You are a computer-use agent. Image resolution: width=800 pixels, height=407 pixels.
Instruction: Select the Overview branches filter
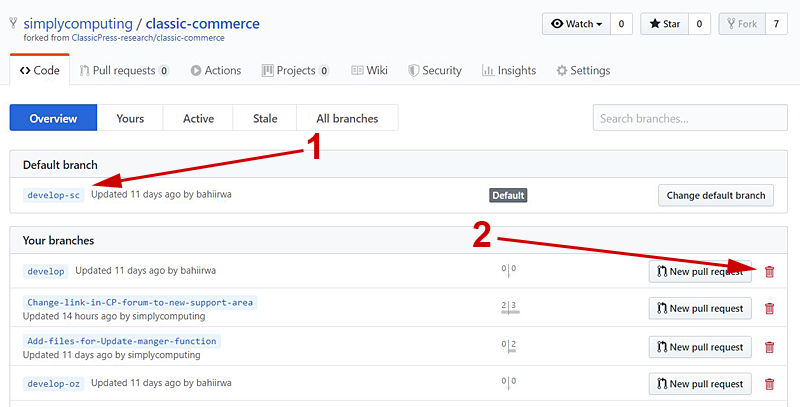(53, 118)
